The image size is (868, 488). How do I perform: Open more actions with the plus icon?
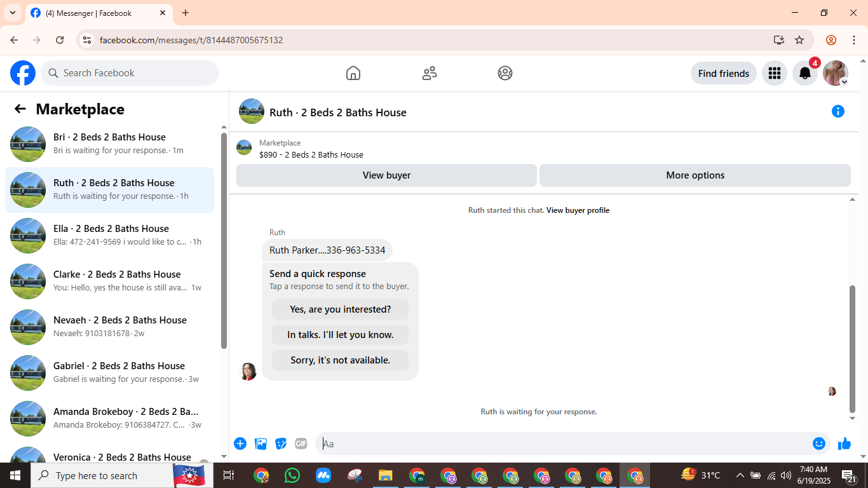tap(240, 444)
